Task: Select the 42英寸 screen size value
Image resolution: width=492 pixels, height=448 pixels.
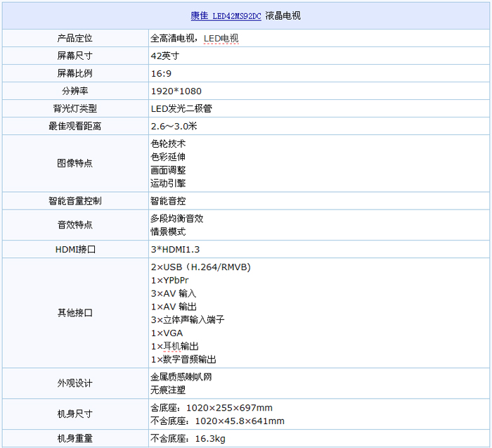Action: (x=165, y=56)
